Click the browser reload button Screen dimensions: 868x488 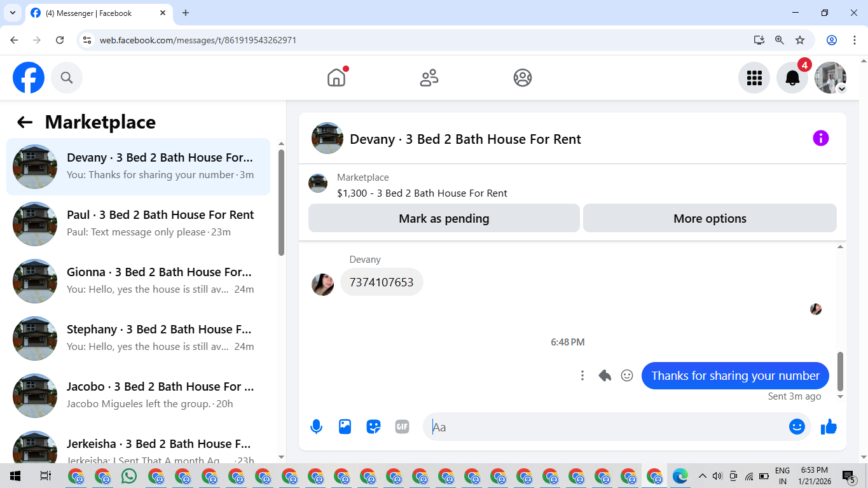tap(60, 40)
